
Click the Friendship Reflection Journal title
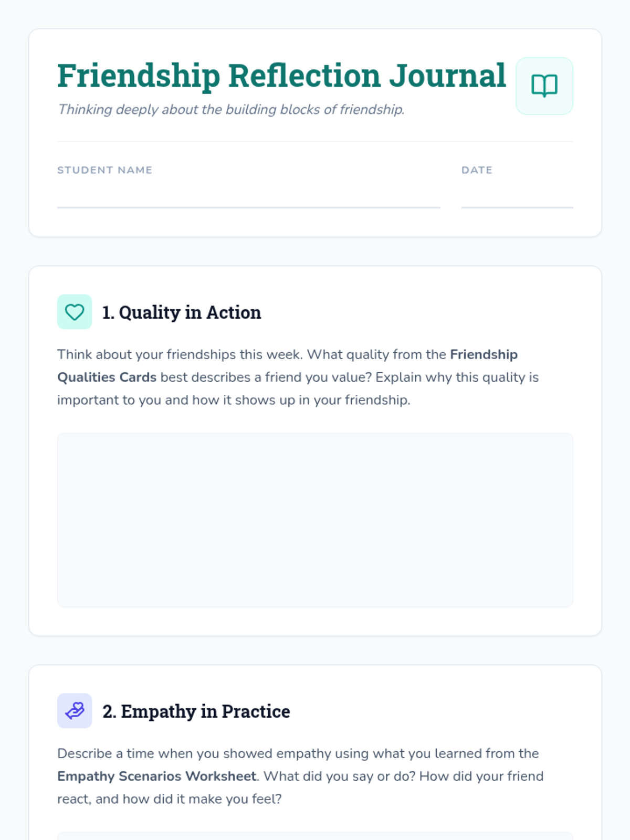[x=282, y=76]
